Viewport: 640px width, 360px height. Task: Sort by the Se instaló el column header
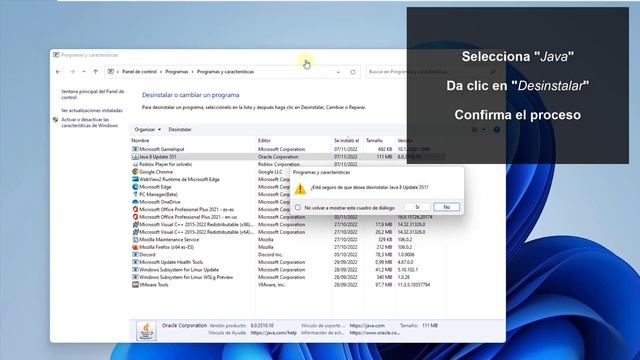347,140
